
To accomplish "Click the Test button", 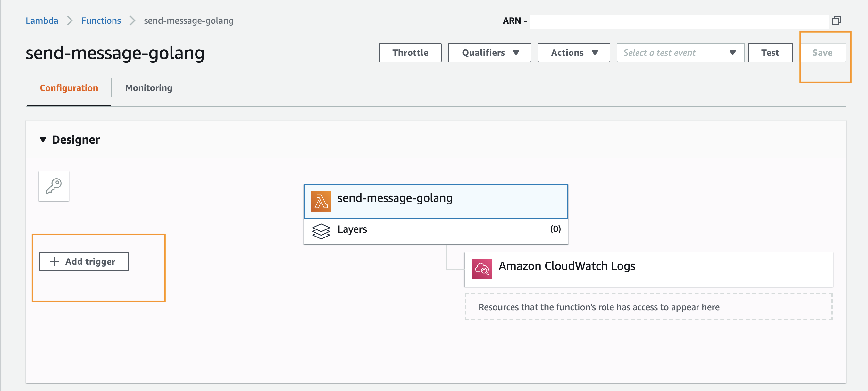I will [770, 53].
